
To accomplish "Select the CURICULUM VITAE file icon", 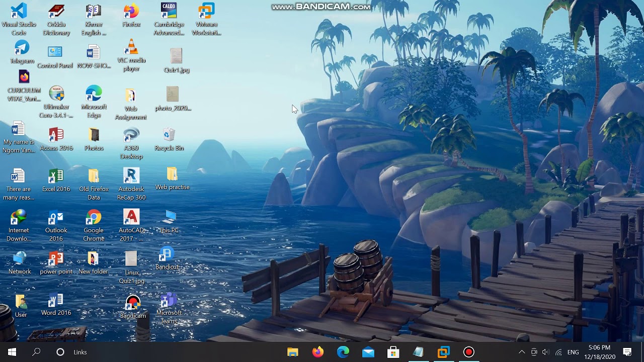I will click(24, 85).
